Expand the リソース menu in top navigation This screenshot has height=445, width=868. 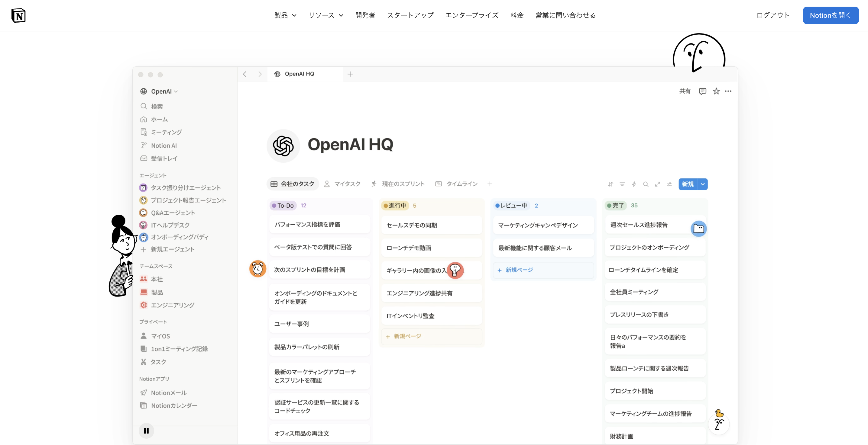(x=326, y=15)
